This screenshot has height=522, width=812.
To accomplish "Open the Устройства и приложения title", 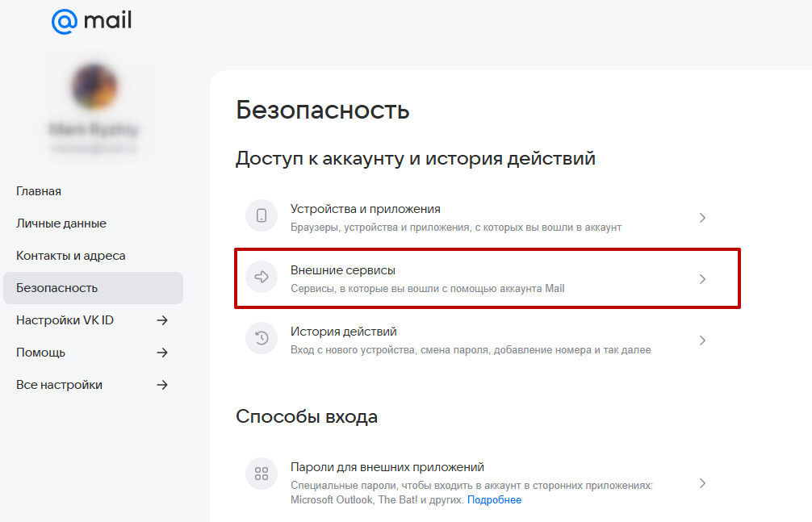I will [365, 209].
